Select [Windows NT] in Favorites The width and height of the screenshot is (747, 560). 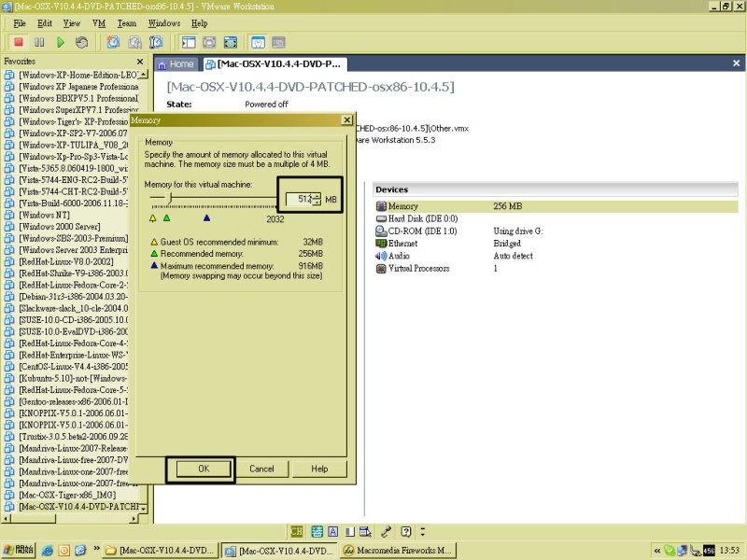37,215
